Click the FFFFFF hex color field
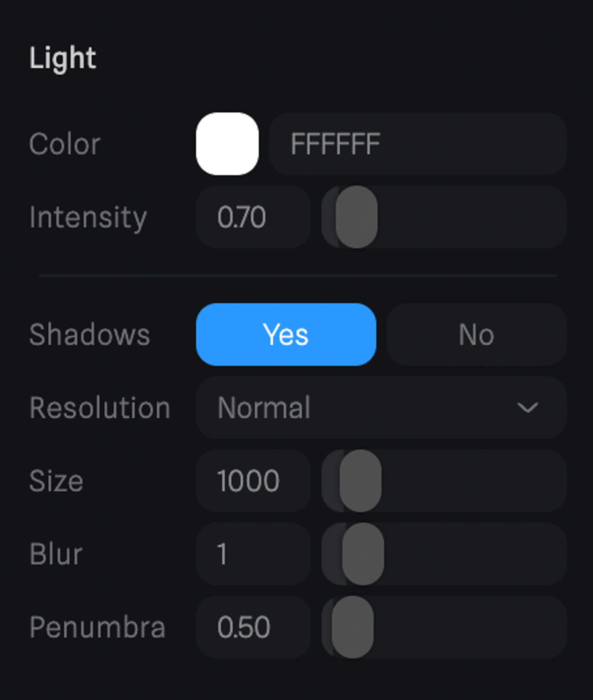The height and width of the screenshot is (700, 593). click(x=417, y=143)
